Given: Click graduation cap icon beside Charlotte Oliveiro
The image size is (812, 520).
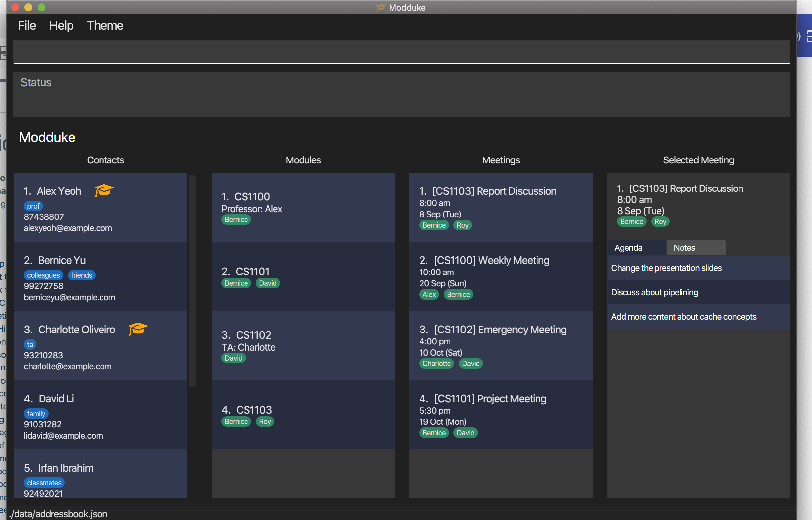Looking at the screenshot, I should (138, 329).
